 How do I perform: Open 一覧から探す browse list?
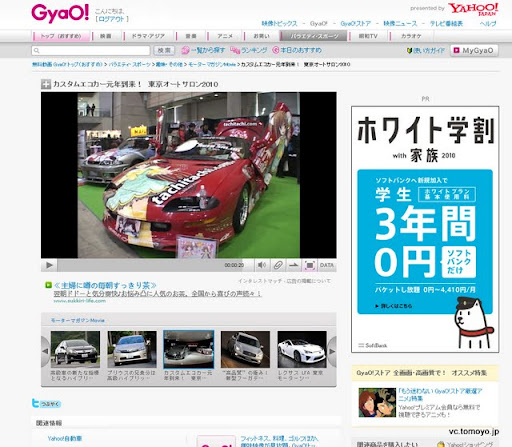(203, 50)
